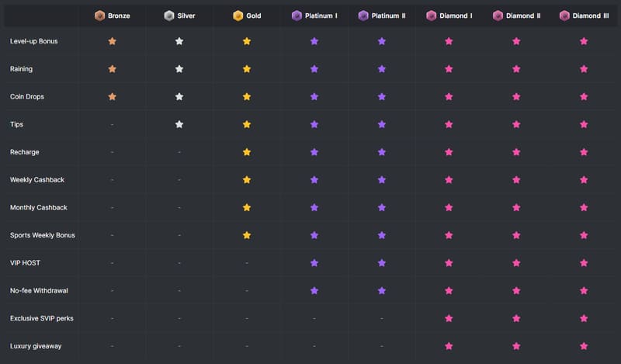Viewport: 621px width, 364px height.
Task: Click Diamond II star in Raining row
Action: click(x=516, y=69)
